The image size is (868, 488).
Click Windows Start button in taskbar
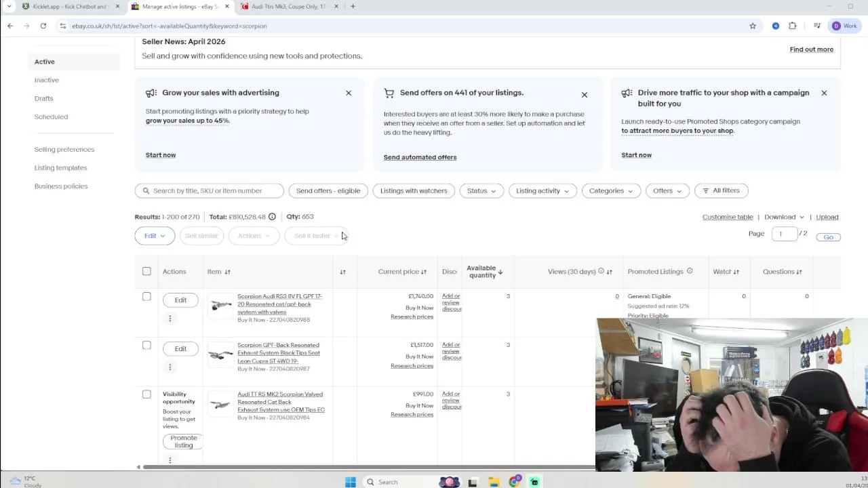pos(351,482)
